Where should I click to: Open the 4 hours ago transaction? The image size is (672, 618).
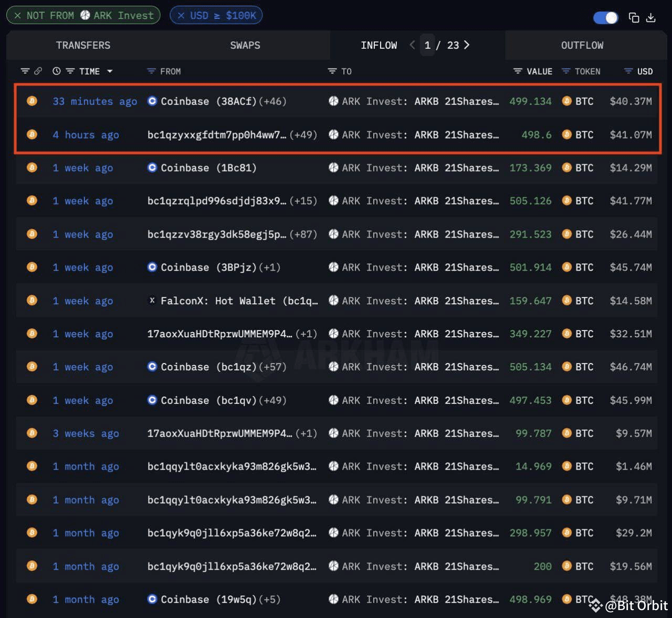click(x=86, y=135)
